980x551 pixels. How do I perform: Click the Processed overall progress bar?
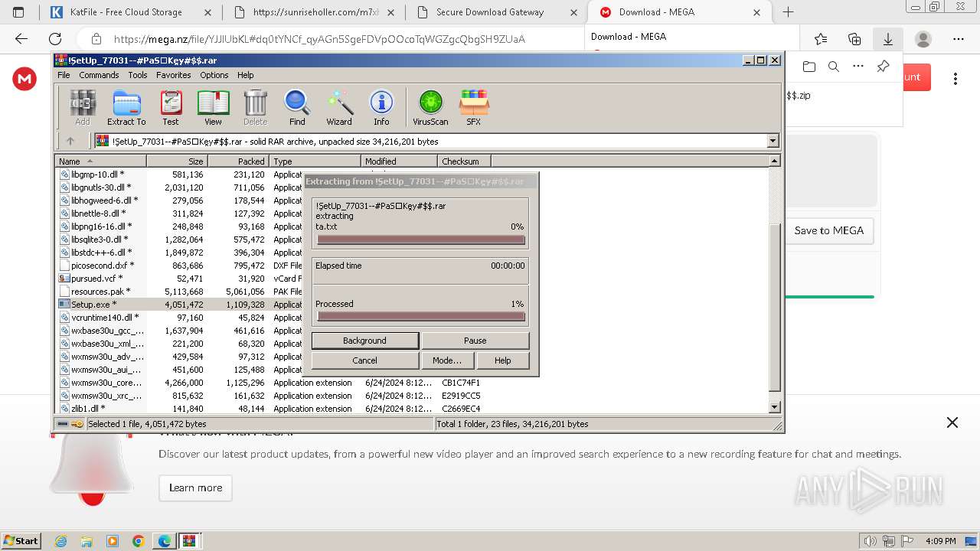(420, 316)
